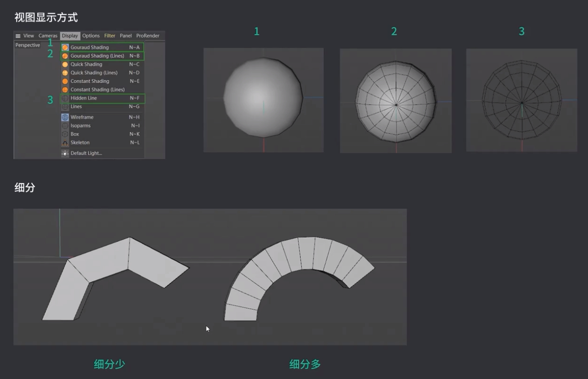Open the View menu
Image resolution: width=588 pixels, height=379 pixels.
tap(29, 36)
